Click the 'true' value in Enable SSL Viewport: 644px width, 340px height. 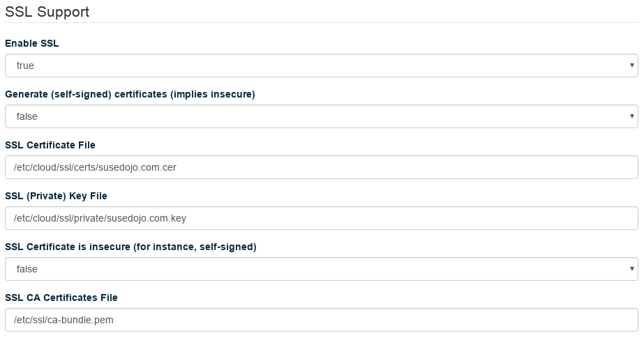[x=26, y=65]
